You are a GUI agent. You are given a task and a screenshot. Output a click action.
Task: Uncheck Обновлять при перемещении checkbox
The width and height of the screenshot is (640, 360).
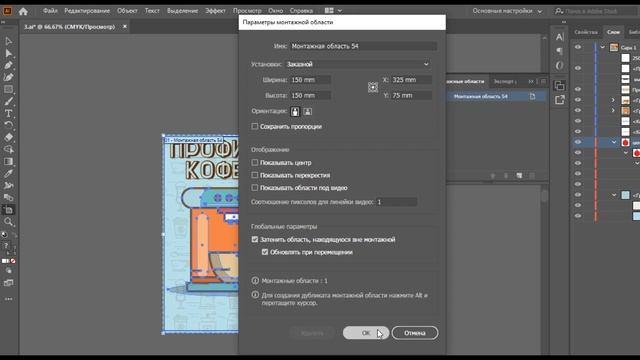click(265, 252)
